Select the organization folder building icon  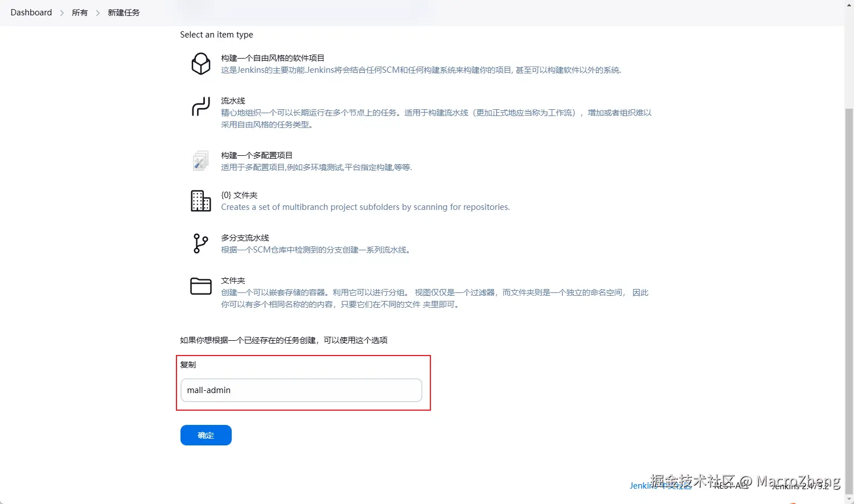pyautogui.click(x=200, y=201)
